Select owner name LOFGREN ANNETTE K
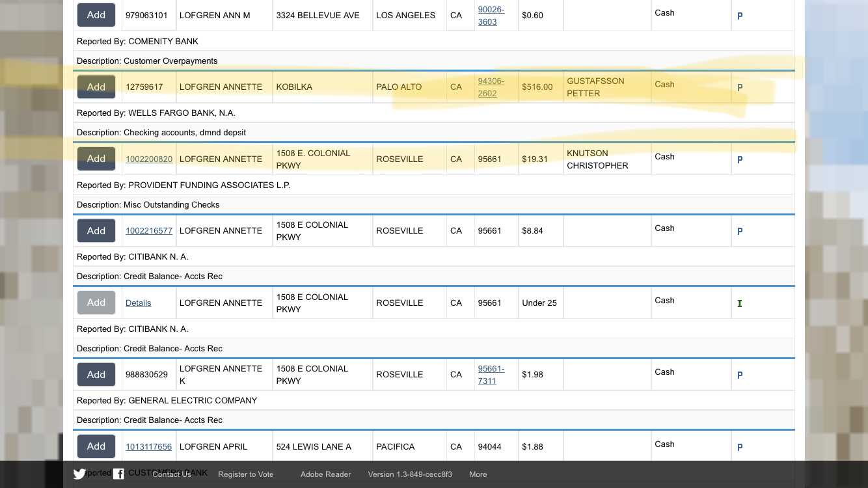Viewport: 868px width, 488px height. 221,375
